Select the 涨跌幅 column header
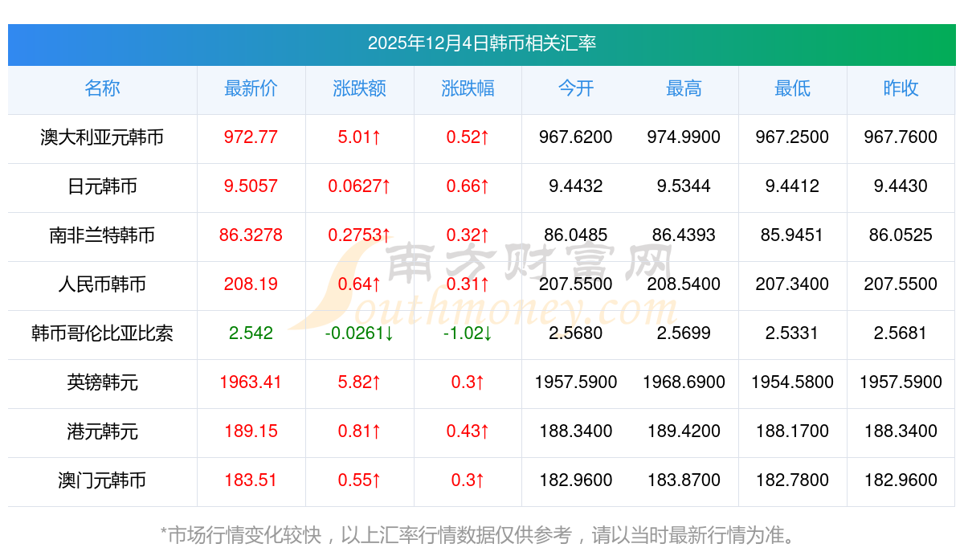This screenshot has height=560, width=964. click(x=468, y=88)
